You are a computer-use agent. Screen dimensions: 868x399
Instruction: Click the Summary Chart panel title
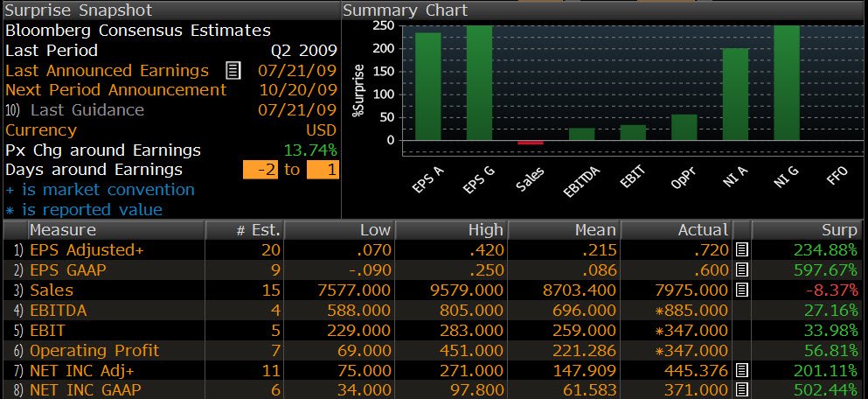(406, 10)
